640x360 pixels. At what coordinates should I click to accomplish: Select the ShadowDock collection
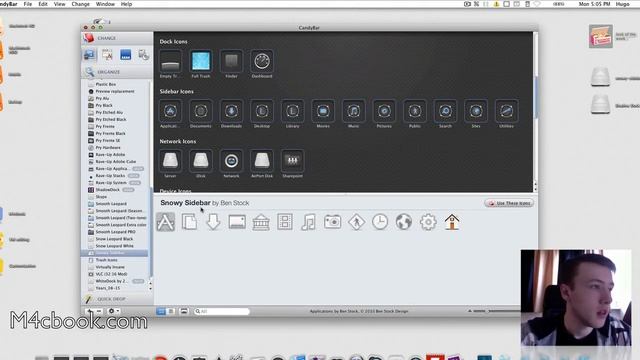point(116,190)
